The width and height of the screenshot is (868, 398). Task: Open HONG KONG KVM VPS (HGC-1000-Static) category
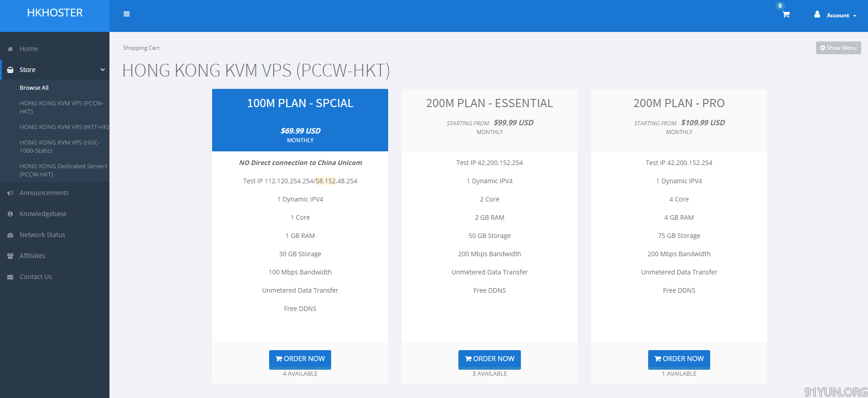[59, 146]
